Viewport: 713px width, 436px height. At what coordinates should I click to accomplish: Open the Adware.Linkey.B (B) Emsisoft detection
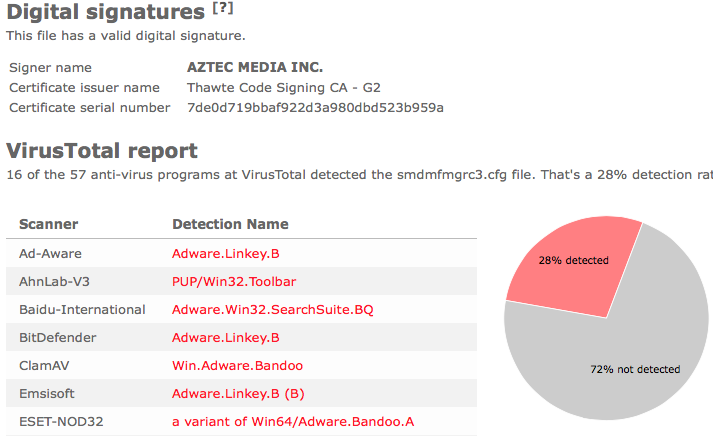238,394
